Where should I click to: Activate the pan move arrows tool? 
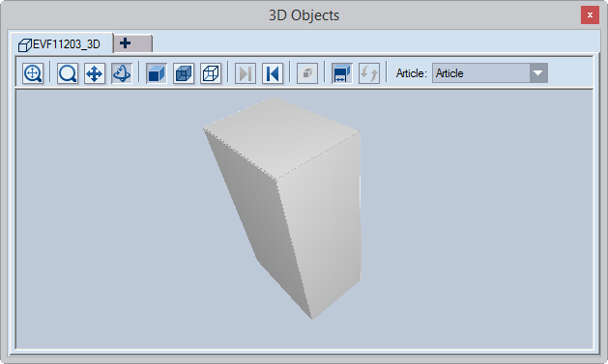[95, 73]
